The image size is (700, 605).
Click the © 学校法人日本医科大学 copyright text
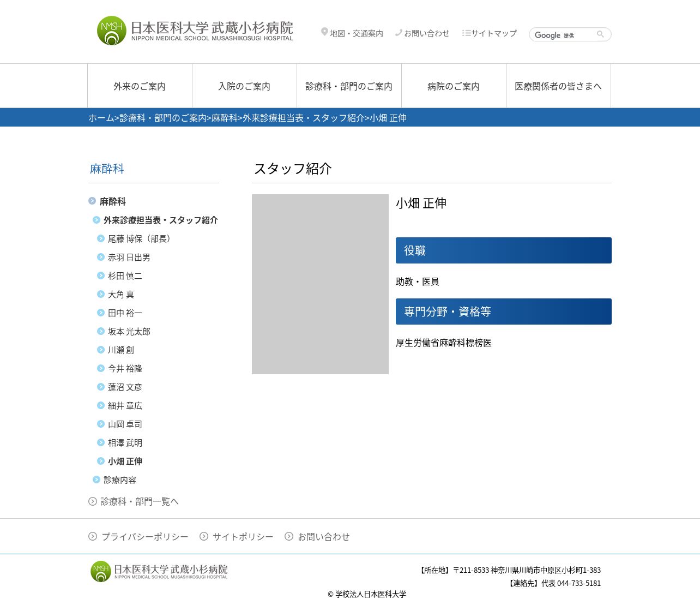click(367, 594)
